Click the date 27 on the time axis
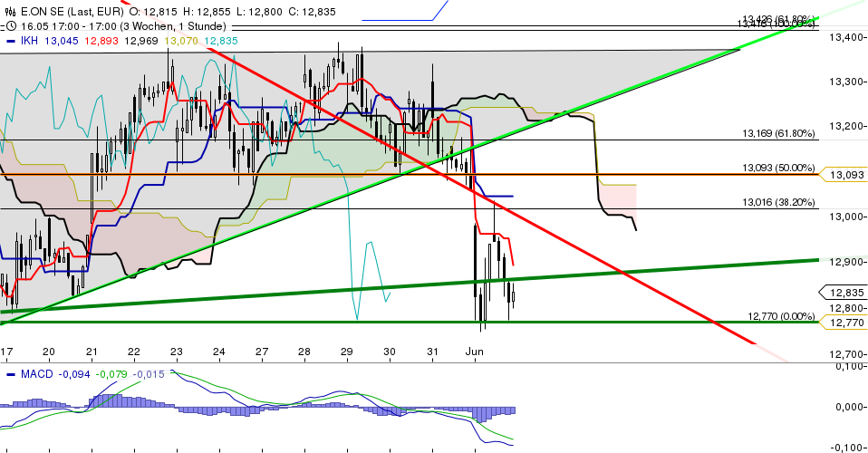The width and height of the screenshot is (868, 453). point(262,352)
